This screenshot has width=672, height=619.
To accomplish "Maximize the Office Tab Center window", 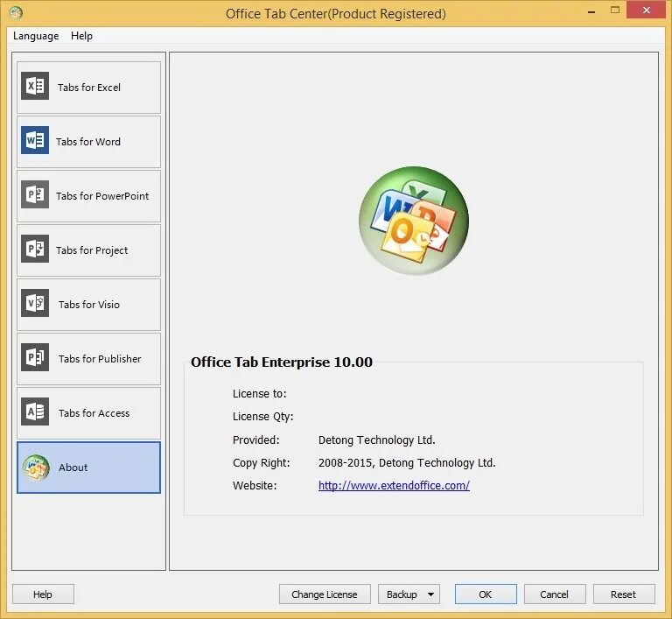I will point(615,11).
